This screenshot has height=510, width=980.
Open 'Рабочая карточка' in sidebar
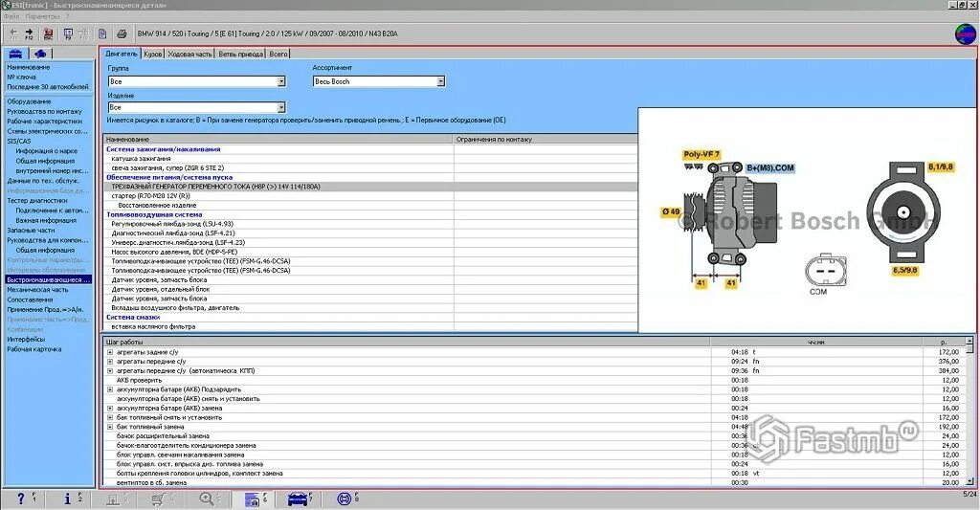click(33, 349)
